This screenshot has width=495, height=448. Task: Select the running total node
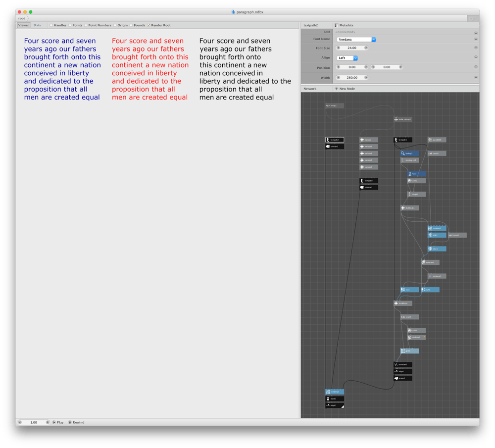410,160
